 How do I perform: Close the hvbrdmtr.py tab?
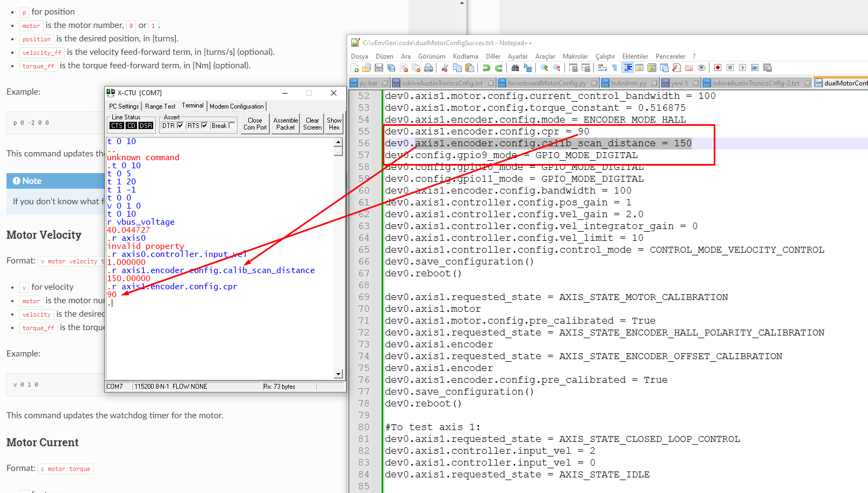click(654, 83)
